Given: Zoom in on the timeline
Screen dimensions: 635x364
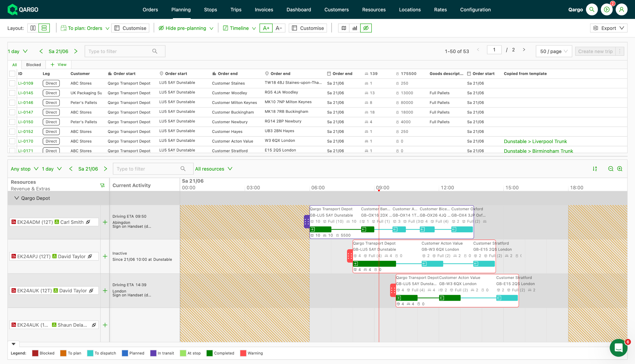Looking at the screenshot, I should (619, 169).
